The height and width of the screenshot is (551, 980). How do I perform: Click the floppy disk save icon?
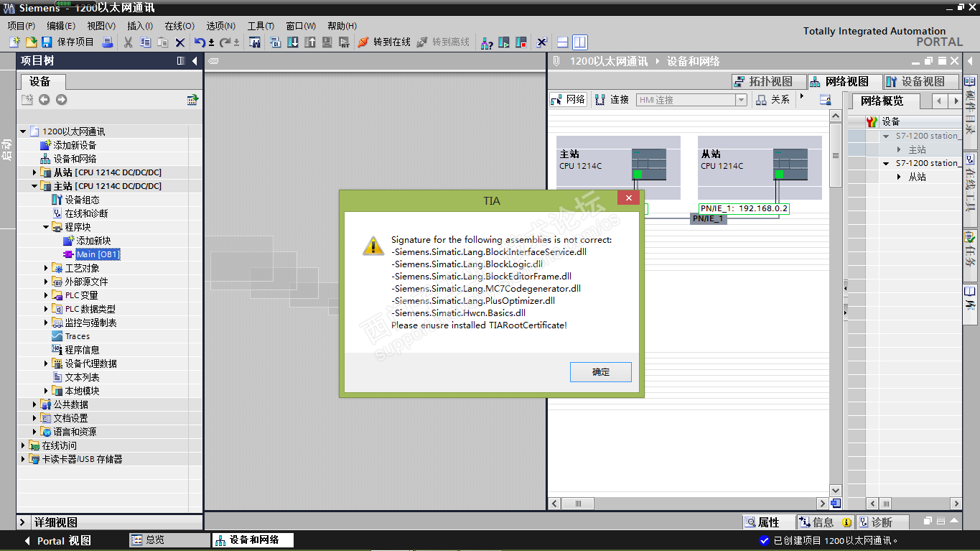point(47,42)
